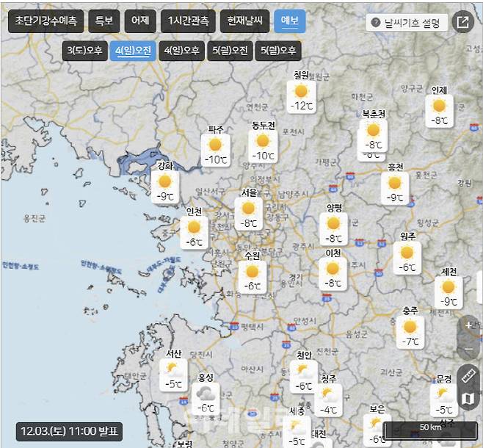Click the 파주 sunny weather icon
483x448 pixels.
point(215,145)
